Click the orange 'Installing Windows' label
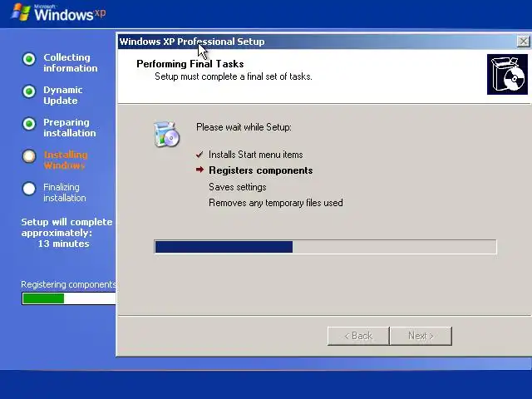This screenshot has width=532, height=399. [66, 160]
